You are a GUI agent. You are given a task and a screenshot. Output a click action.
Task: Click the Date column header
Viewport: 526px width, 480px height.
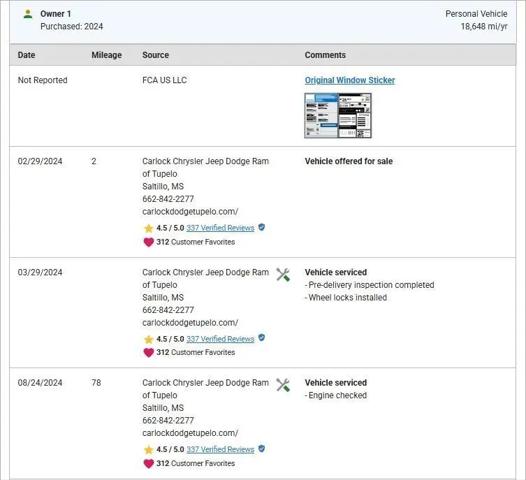coord(26,55)
